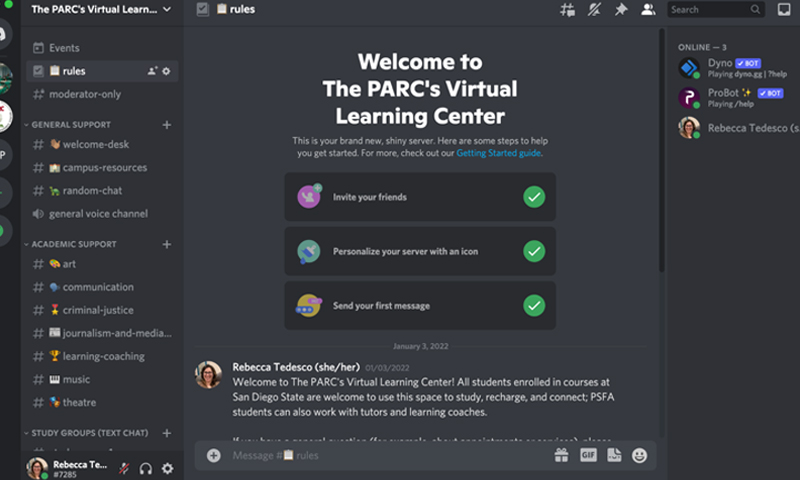Click the Send your first message card
800x480 pixels.
click(420, 306)
